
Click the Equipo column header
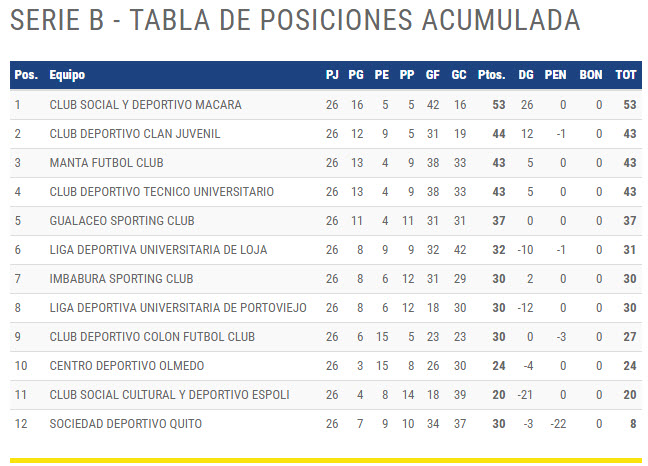click(x=67, y=75)
